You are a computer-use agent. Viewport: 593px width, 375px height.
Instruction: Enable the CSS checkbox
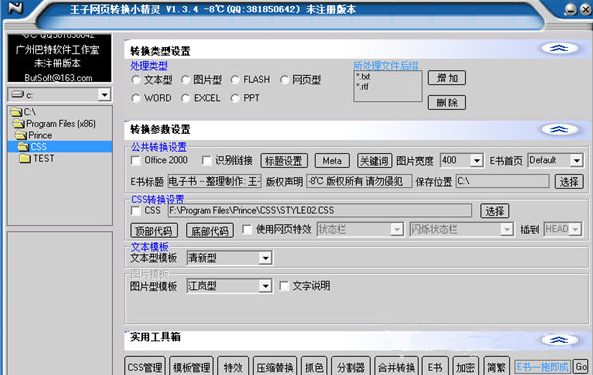click(135, 211)
